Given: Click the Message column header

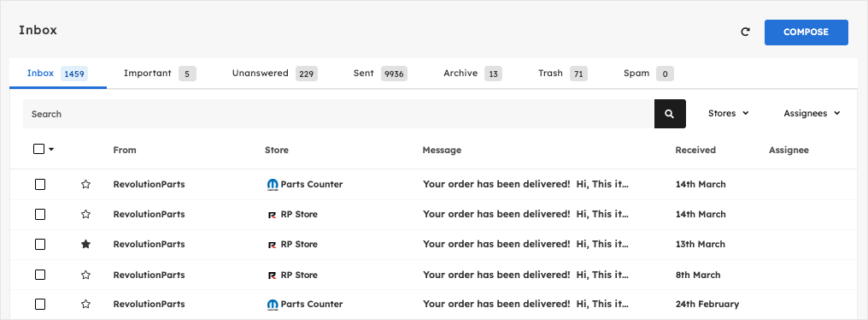Looking at the screenshot, I should coord(442,150).
